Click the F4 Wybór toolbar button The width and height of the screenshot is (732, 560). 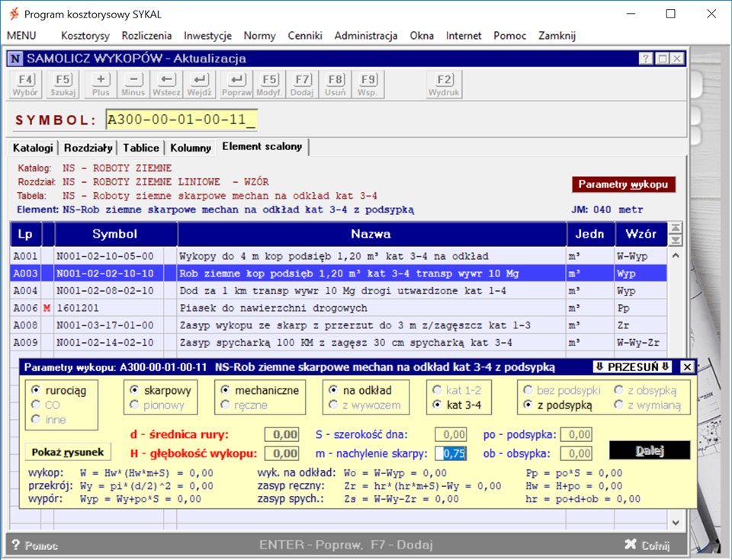(26, 84)
